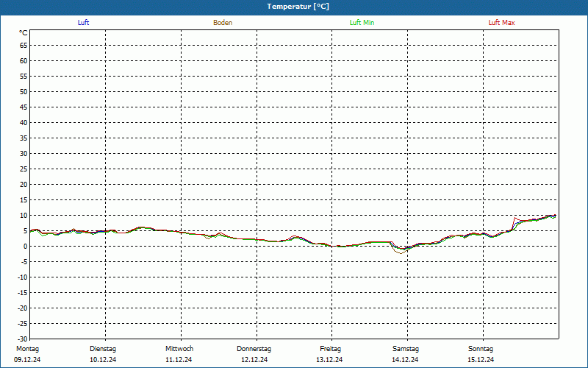Viewport: 588px width, 368px height.
Task: Click the "Donnerstag" day label
Action: [x=254, y=349]
